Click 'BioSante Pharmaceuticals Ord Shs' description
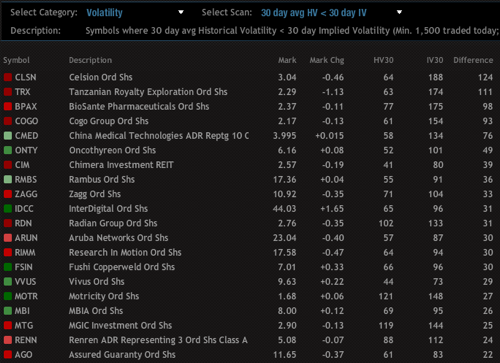The width and height of the screenshot is (500, 363). (139, 107)
